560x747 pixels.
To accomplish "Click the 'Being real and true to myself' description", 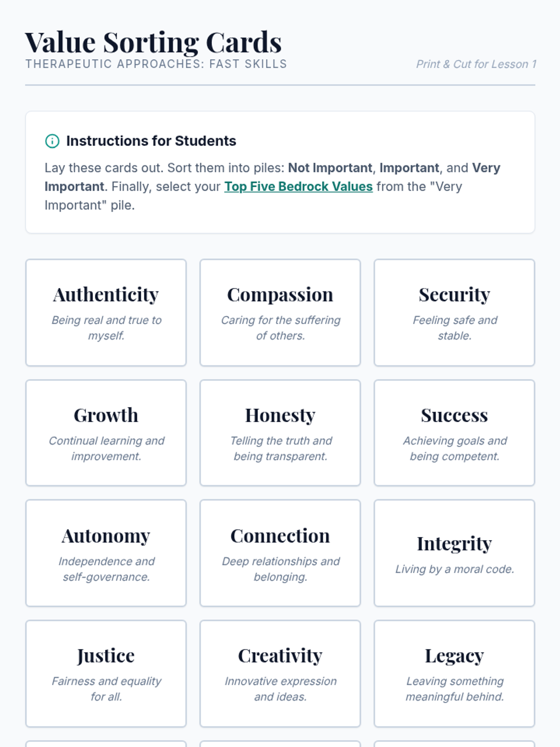I will coord(106,328).
